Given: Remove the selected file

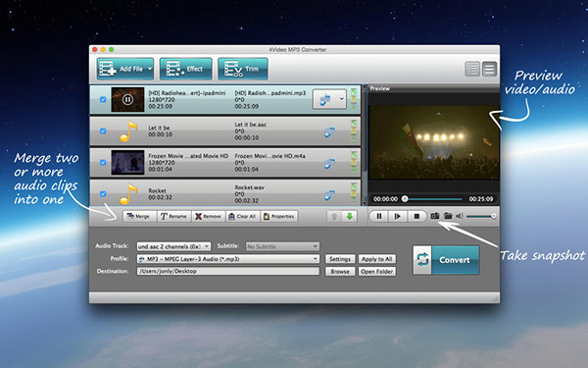Looking at the screenshot, I should pos(208,216).
